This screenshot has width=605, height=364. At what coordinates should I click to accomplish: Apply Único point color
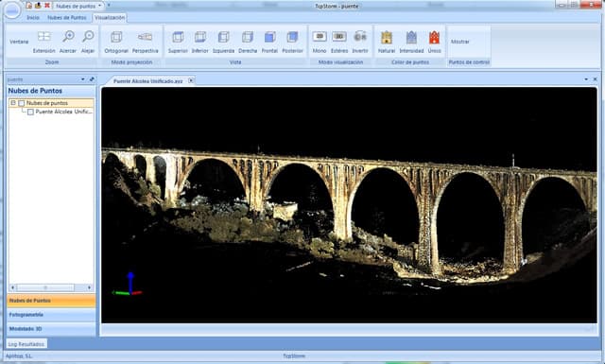point(434,42)
